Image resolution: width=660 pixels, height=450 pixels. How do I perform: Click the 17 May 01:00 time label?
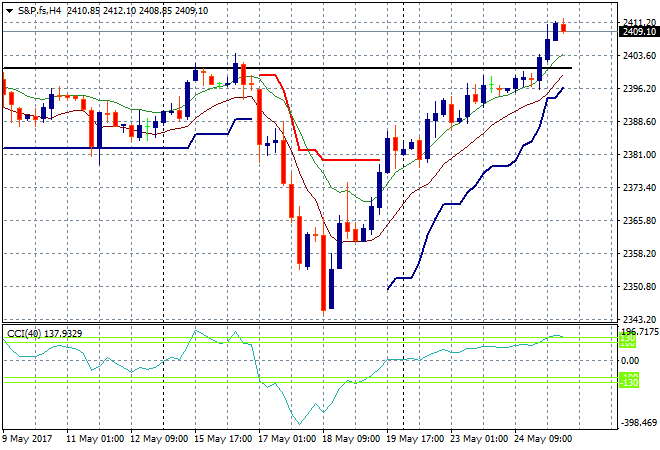287,439
